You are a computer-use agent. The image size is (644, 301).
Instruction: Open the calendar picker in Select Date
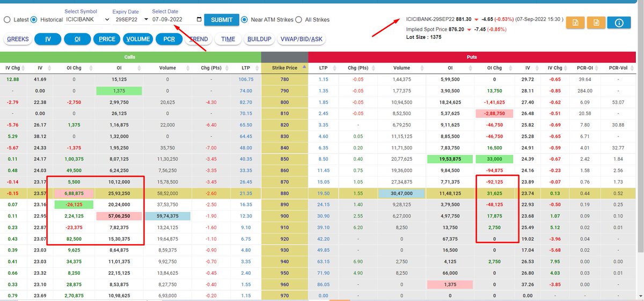199,19
